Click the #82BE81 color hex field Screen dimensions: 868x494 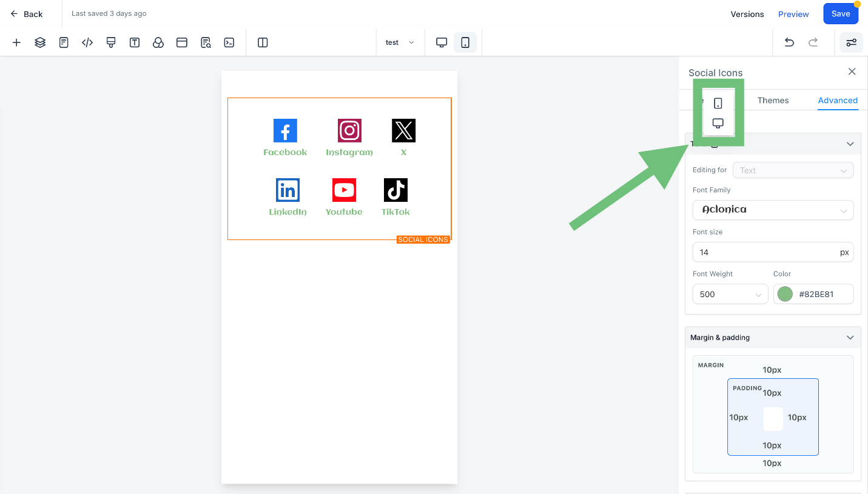tap(816, 294)
